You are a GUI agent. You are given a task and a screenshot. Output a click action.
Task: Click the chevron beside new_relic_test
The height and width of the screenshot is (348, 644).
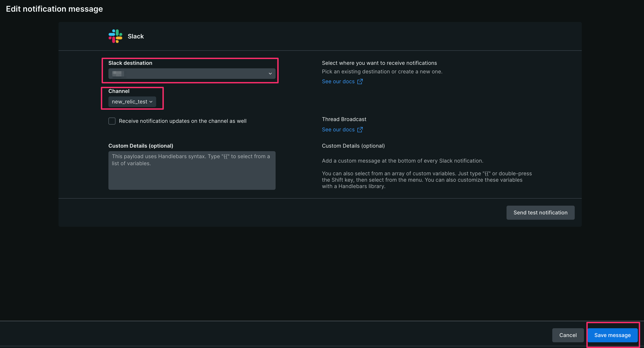151,101
